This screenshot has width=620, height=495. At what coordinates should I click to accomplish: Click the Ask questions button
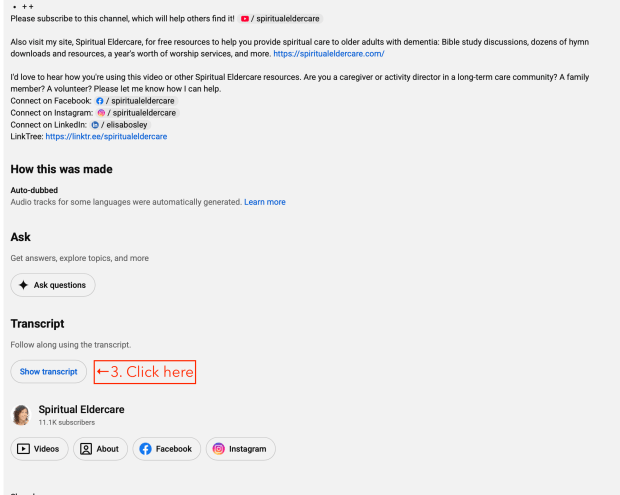tap(53, 285)
